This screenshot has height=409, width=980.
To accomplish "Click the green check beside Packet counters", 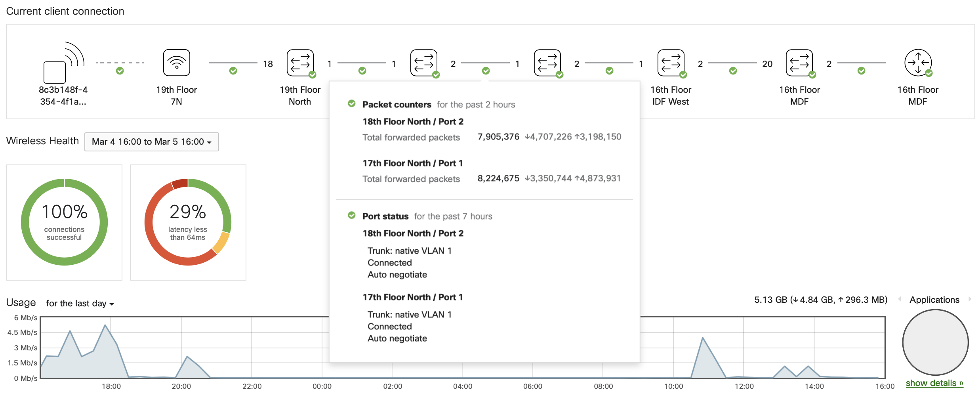I will click(x=352, y=104).
